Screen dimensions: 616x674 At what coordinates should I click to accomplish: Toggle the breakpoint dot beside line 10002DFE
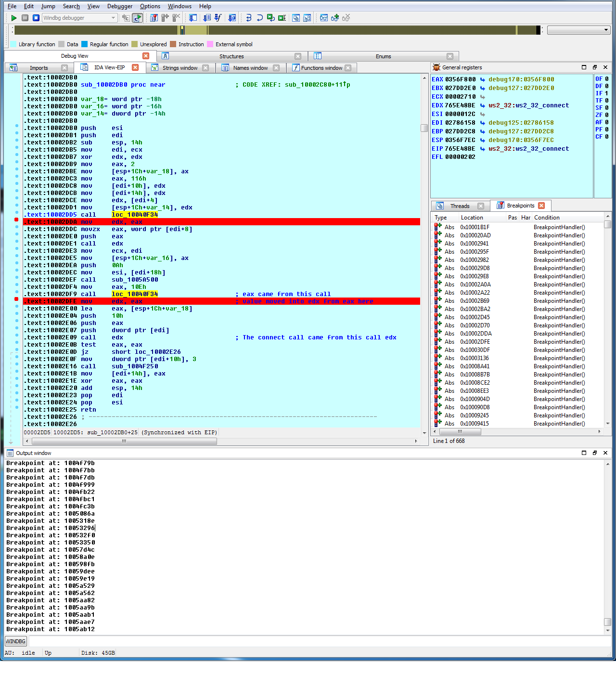pos(16,299)
